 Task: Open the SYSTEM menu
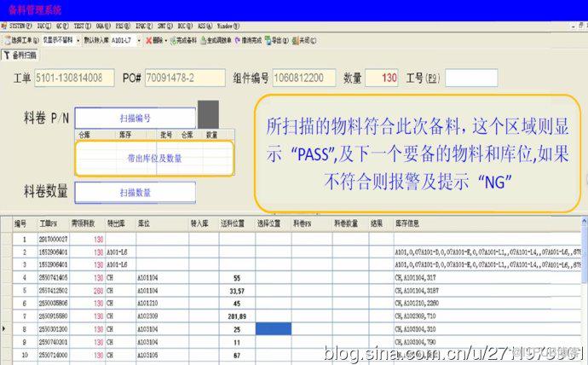(20, 26)
